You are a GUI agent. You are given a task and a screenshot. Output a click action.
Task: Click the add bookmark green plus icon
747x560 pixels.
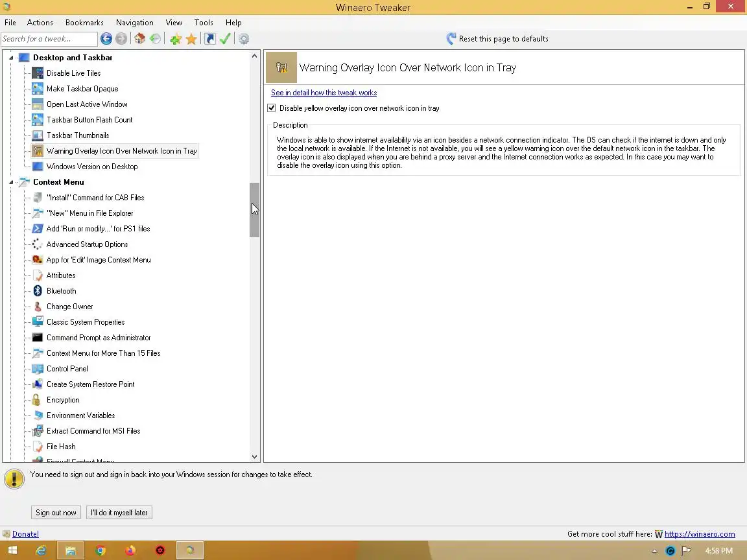[176, 39]
